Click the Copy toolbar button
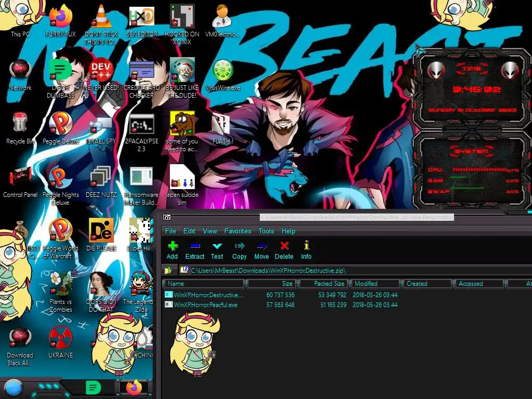532x399 pixels. coord(239,250)
